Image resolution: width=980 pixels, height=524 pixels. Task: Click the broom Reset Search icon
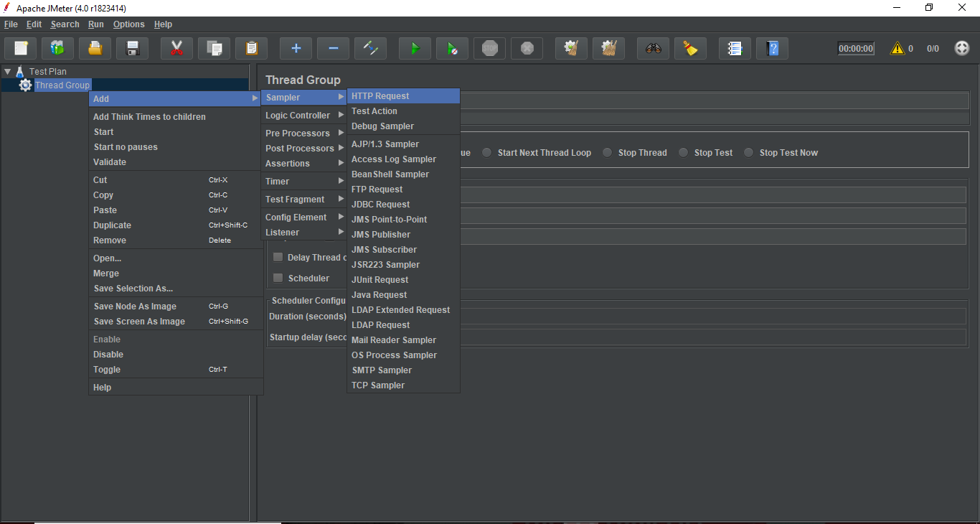coord(690,48)
